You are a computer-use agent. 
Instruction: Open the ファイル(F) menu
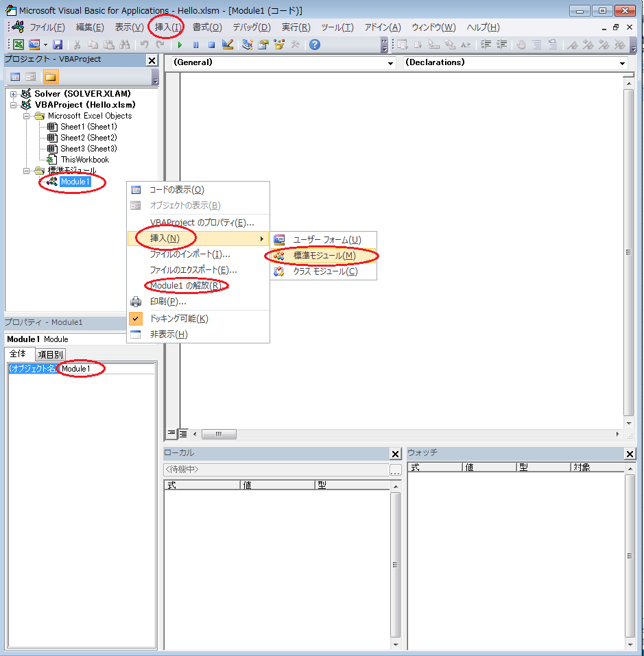47,27
